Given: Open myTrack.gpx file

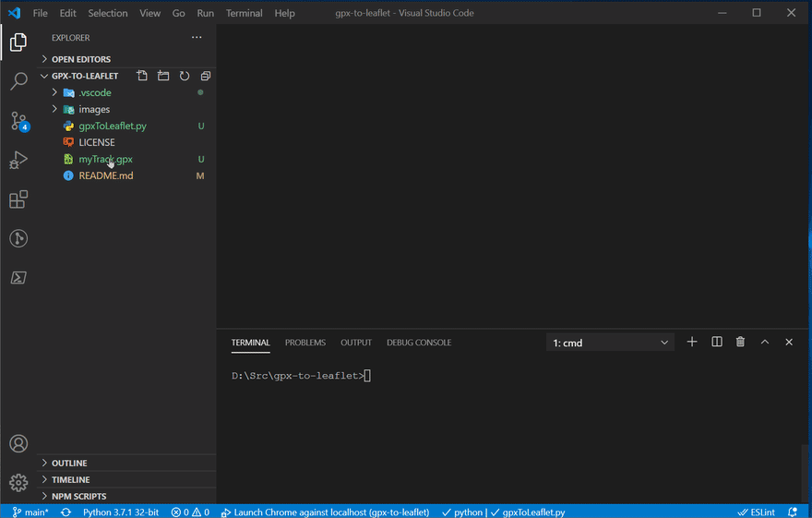Looking at the screenshot, I should coord(126,159).
